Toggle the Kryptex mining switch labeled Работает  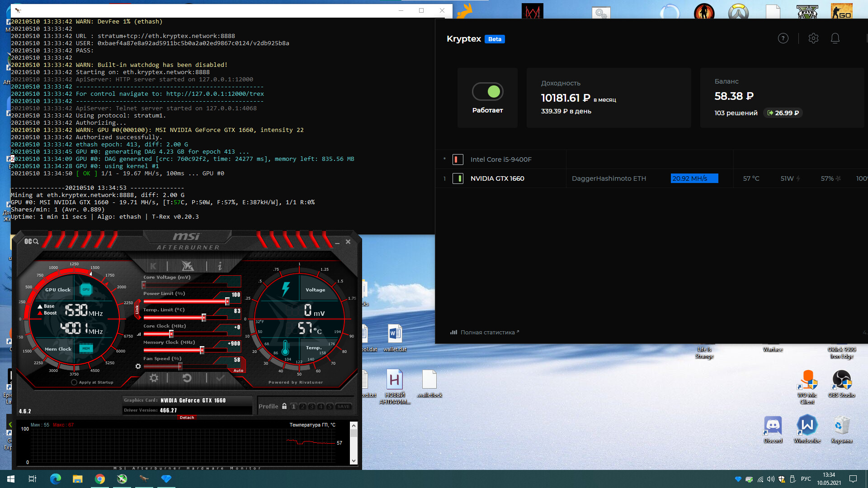(x=487, y=92)
